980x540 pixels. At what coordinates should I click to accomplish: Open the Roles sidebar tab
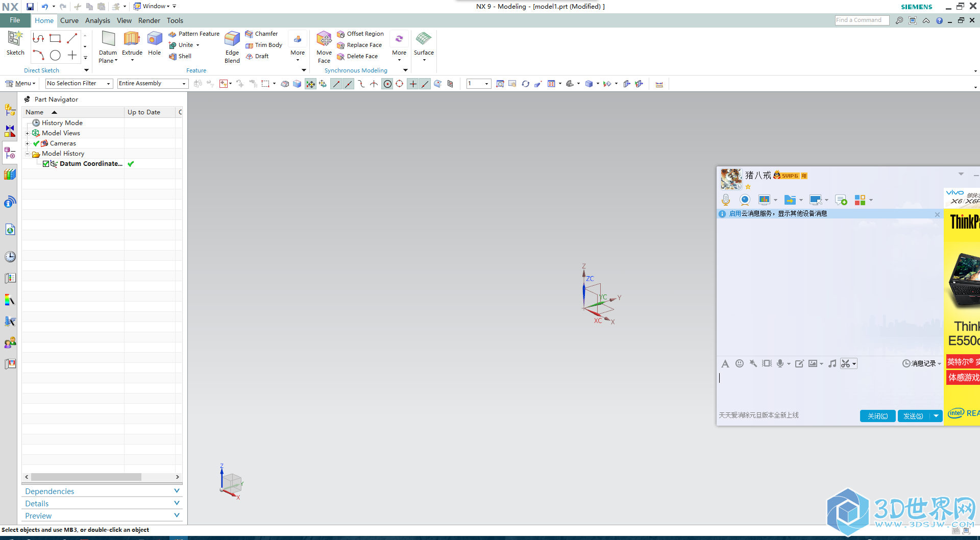(10, 342)
